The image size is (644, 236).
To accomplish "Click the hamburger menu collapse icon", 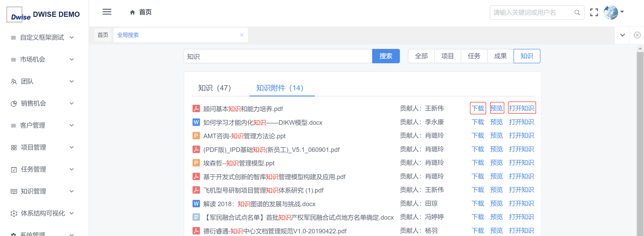I will coord(107,12).
